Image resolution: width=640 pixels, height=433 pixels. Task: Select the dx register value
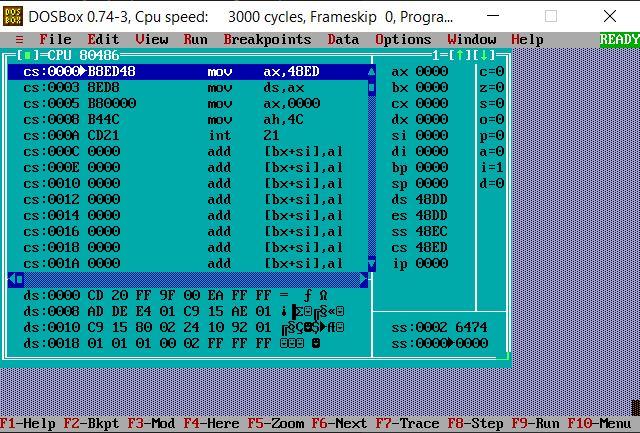point(432,120)
